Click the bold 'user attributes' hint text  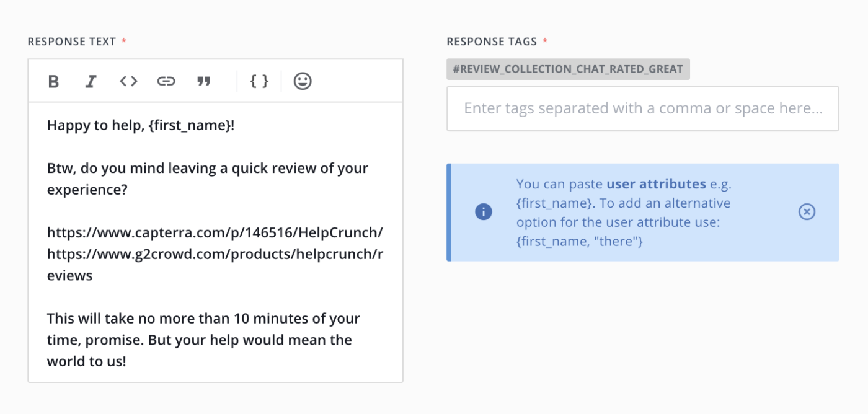coord(656,184)
